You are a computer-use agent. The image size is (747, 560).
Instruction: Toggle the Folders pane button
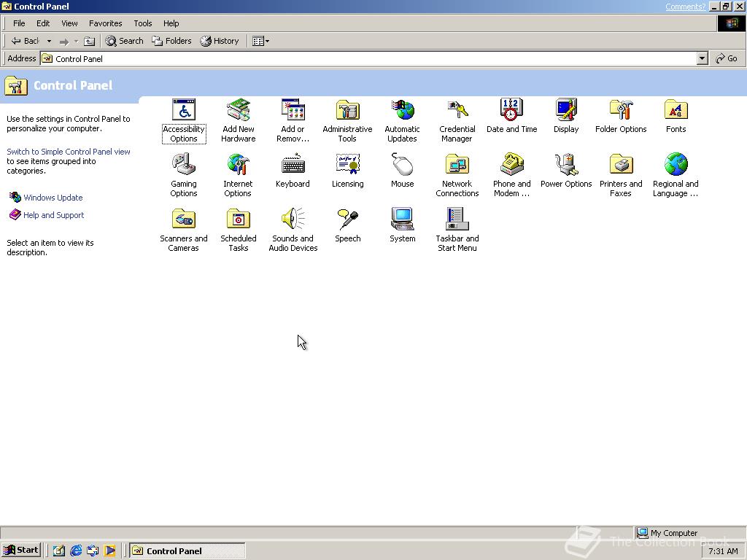tap(171, 41)
